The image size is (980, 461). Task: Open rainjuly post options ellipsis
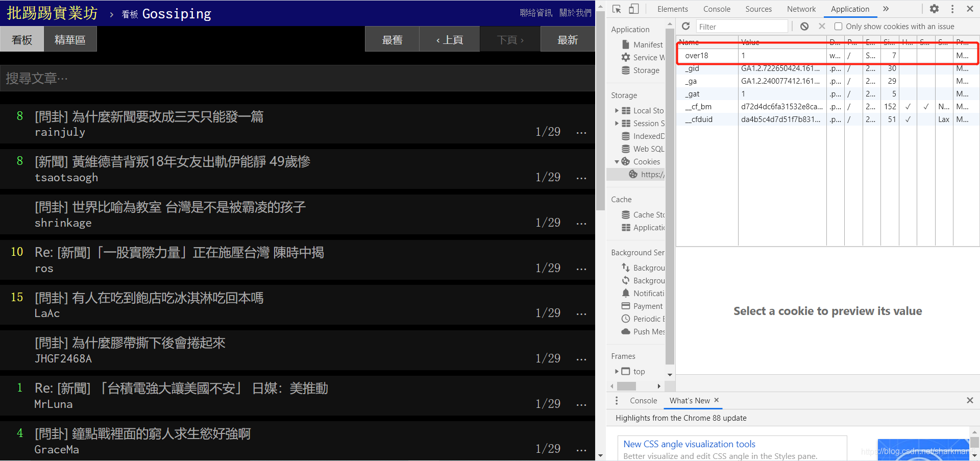tap(581, 133)
